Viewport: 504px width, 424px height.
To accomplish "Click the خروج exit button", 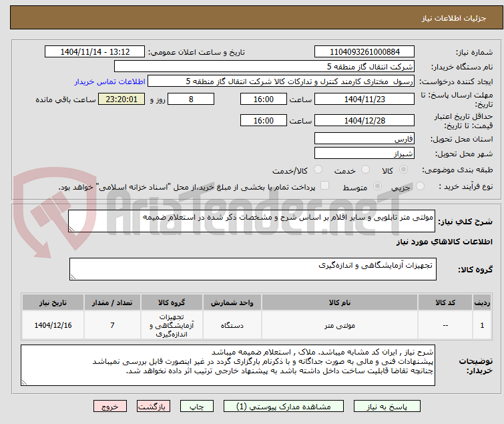I will pyautogui.click(x=110, y=407).
